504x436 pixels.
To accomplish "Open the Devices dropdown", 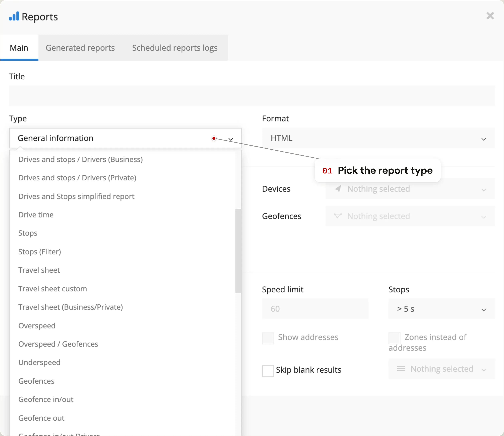I will pyautogui.click(x=410, y=189).
